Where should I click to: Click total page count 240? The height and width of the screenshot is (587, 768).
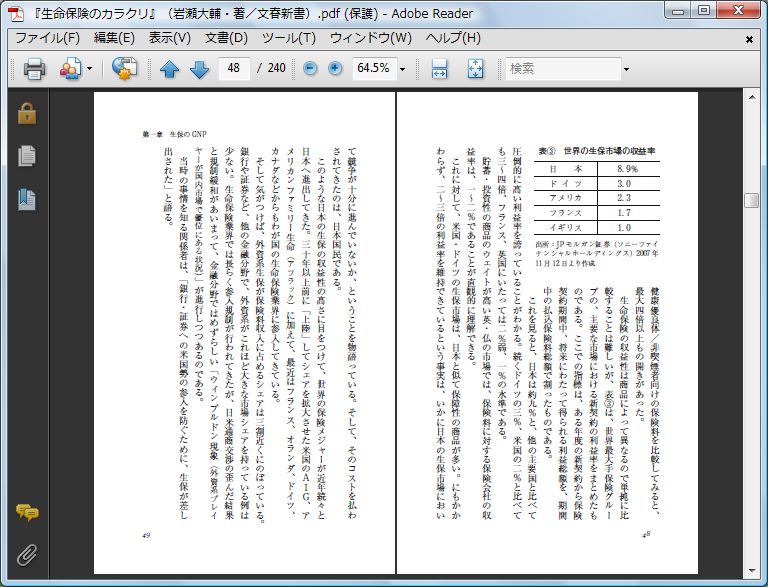click(x=277, y=68)
